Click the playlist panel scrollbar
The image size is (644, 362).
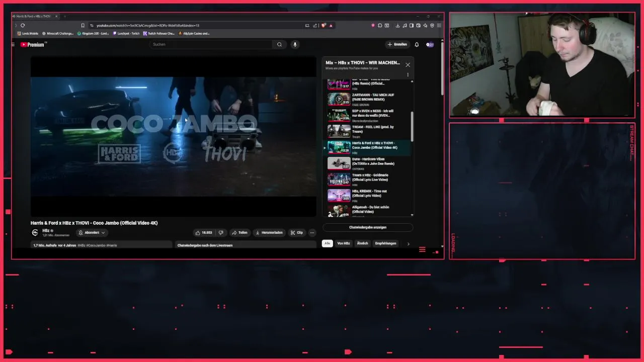click(x=412, y=126)
